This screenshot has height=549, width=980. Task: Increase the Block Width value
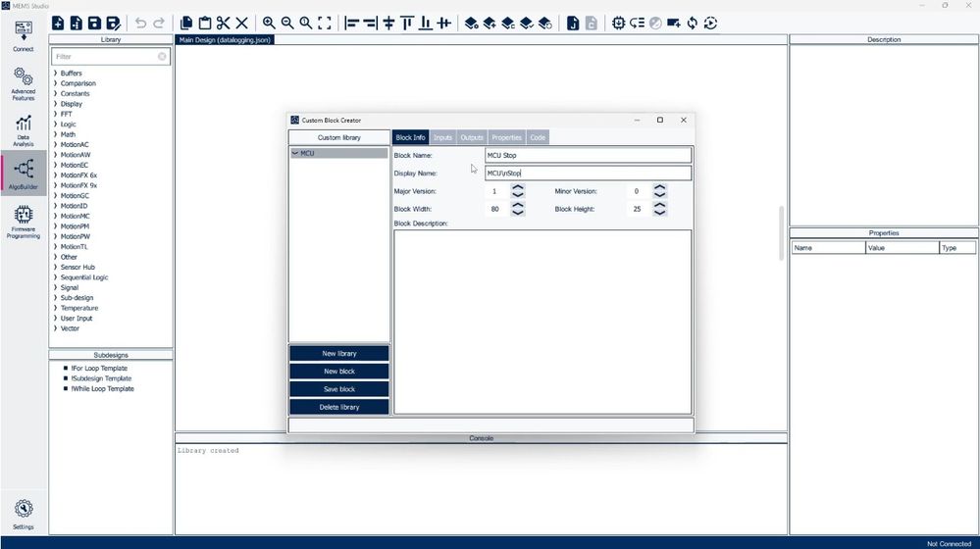point(518,205)
